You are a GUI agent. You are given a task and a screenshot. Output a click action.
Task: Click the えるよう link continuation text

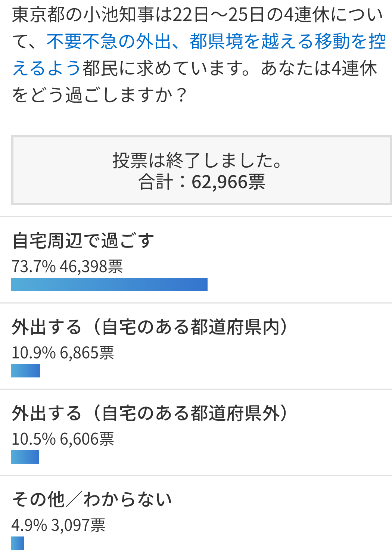47,68
